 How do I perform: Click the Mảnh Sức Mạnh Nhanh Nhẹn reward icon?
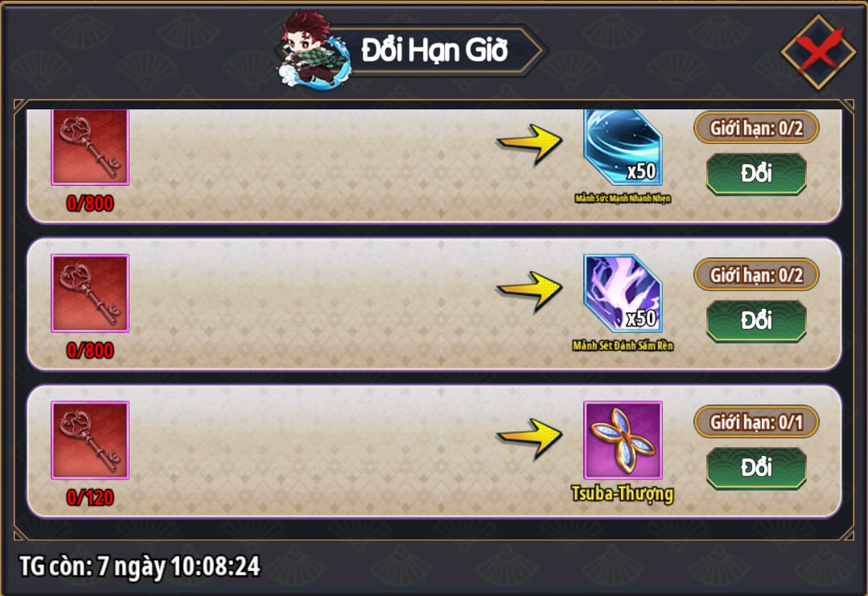tap(623, 147)
